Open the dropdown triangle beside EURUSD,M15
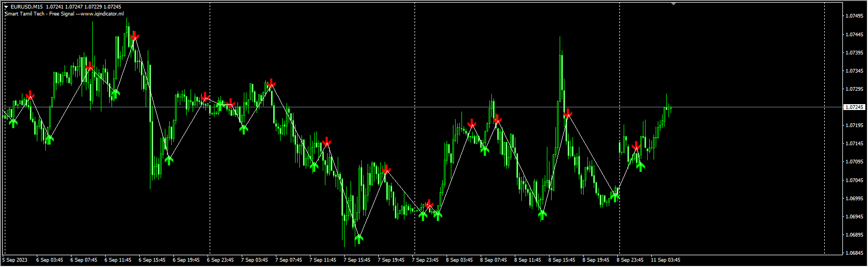Image resolution: width=868 pixels, height=267 pixels. click(6, 7)
